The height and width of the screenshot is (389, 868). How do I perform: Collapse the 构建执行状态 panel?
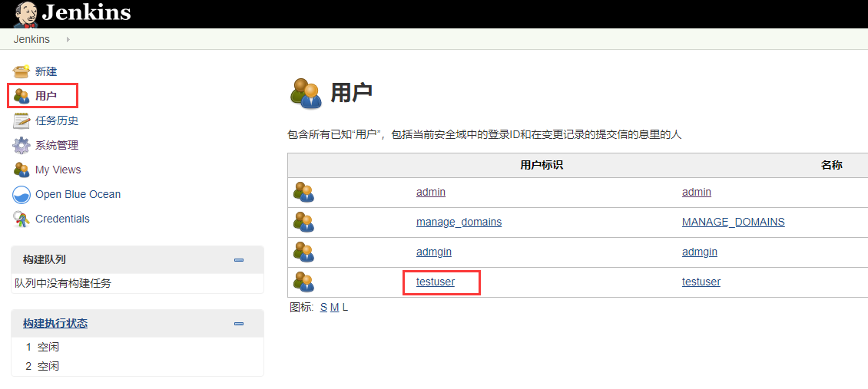point(239,324)
